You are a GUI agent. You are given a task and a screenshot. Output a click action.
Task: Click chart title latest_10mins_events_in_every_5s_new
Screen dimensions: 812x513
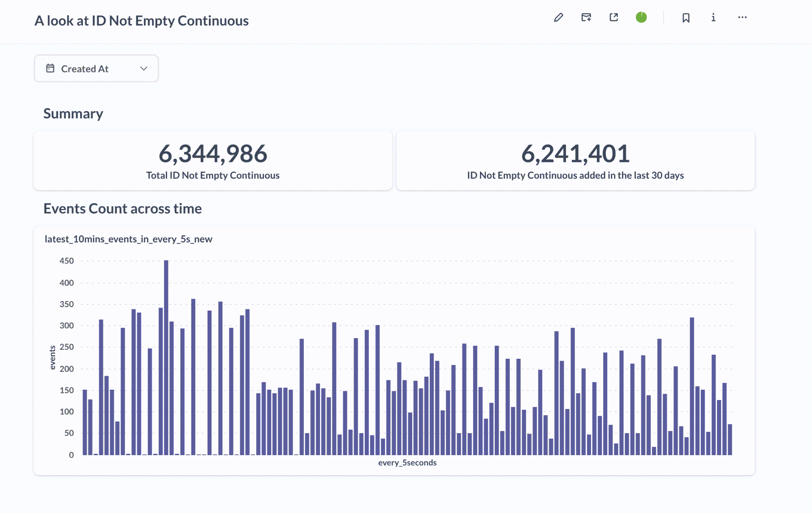[x=129, y=239]
